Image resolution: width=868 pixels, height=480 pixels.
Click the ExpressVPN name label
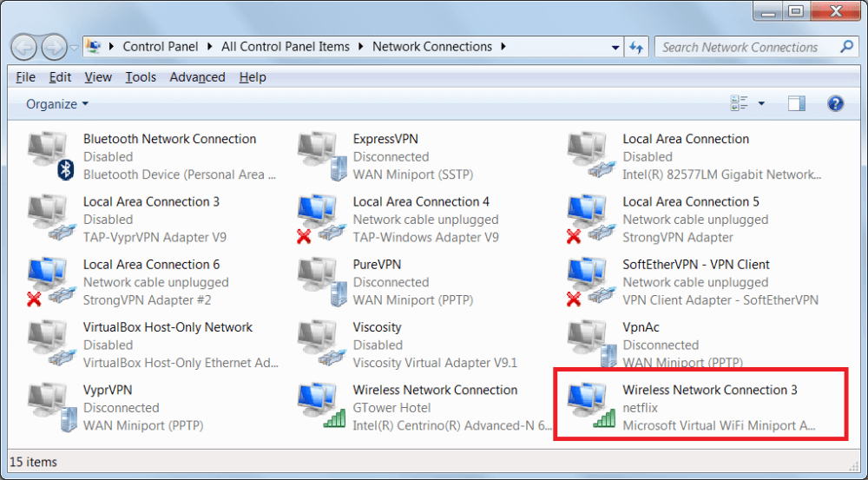[x=385, y=139]
